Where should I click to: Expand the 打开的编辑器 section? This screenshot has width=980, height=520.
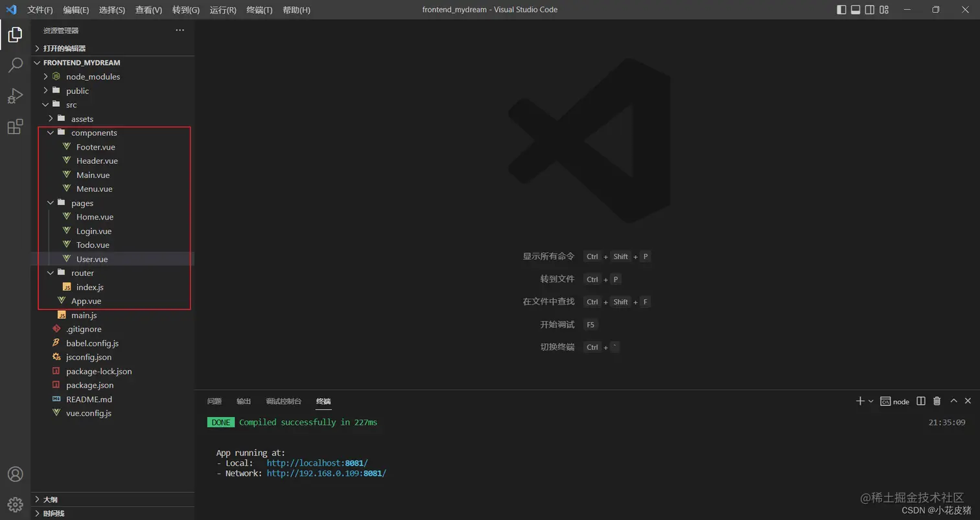[x=113, y=49]
